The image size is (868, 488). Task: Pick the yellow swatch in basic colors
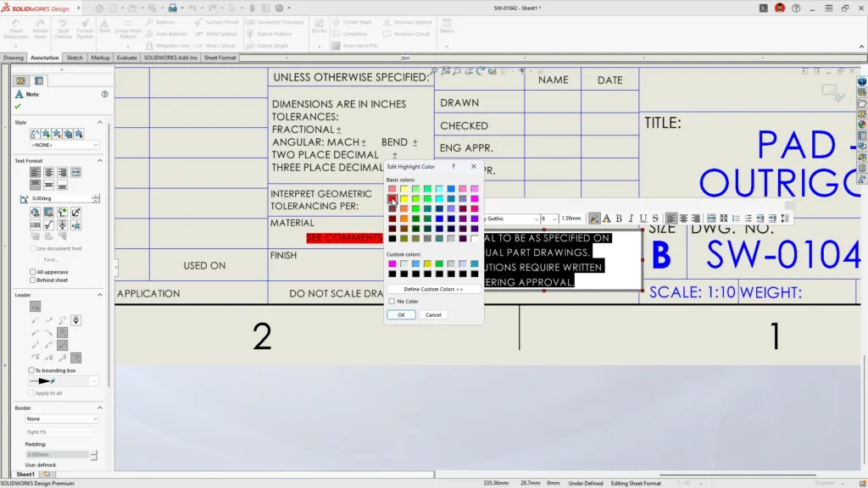pyautogui.click(x=404, y=198)
